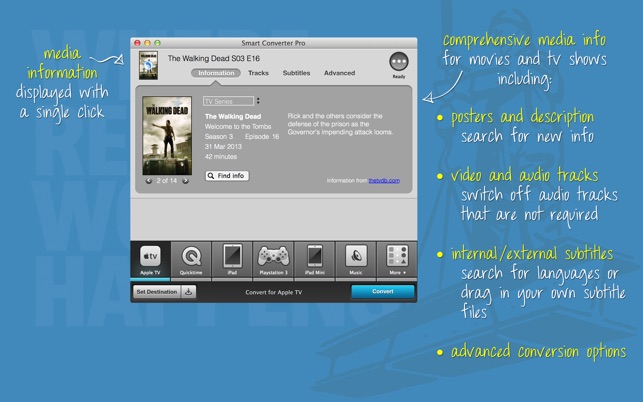Start conversion with the Convert button
Viewport: 643px width, 402px height.
click(x=383, y=292)
